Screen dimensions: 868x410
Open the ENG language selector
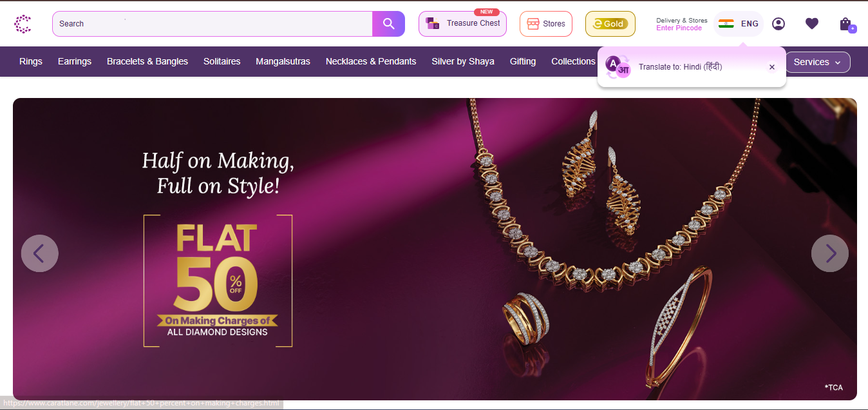tap(739, 24)
